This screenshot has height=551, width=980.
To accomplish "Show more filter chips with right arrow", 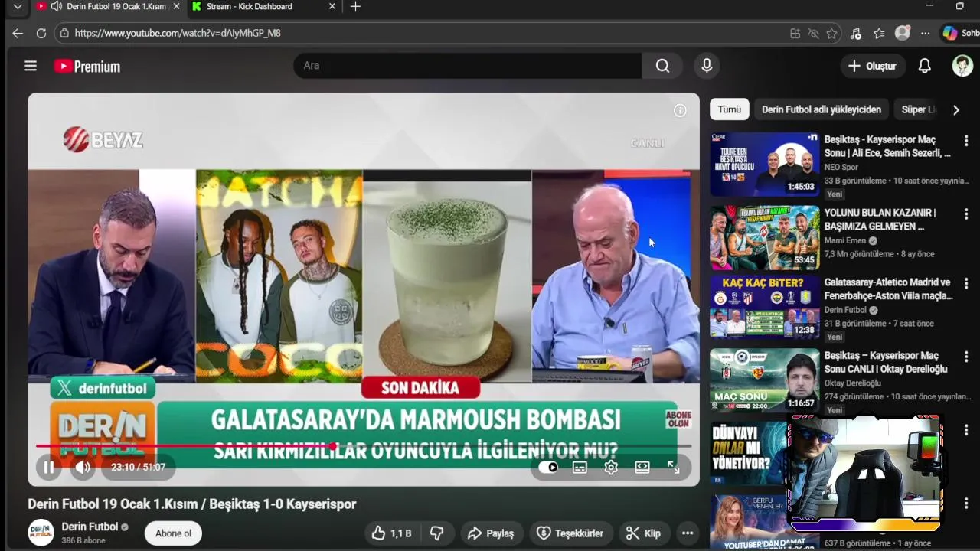I will (955, 109).
